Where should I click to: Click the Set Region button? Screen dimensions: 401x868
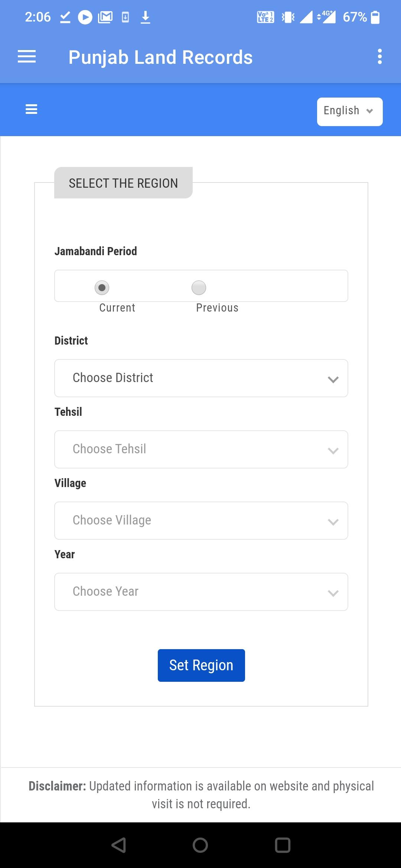(201, 665)
